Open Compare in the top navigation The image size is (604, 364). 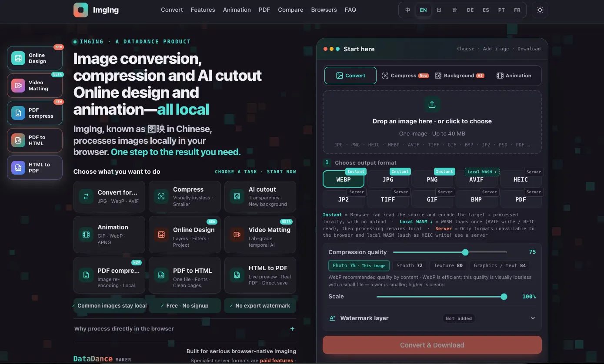290,10
